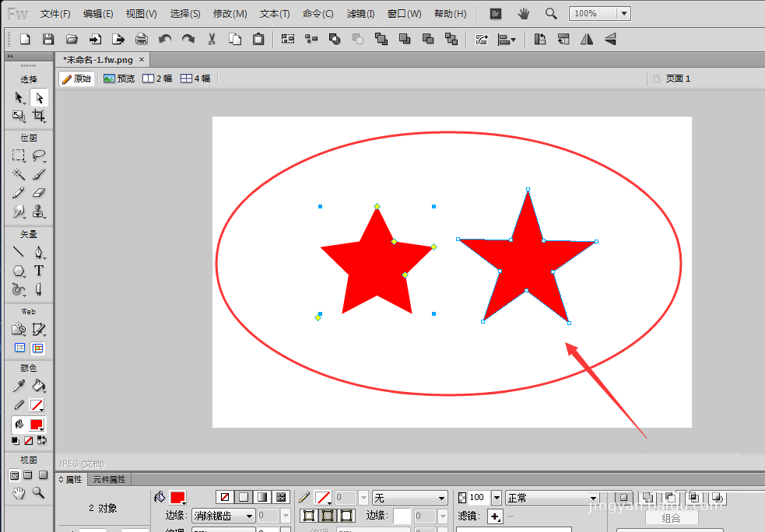Image resolution: width=765 pixels, height=532 pixels.
Task: Click the 组合 button
Action: [670, 518]
